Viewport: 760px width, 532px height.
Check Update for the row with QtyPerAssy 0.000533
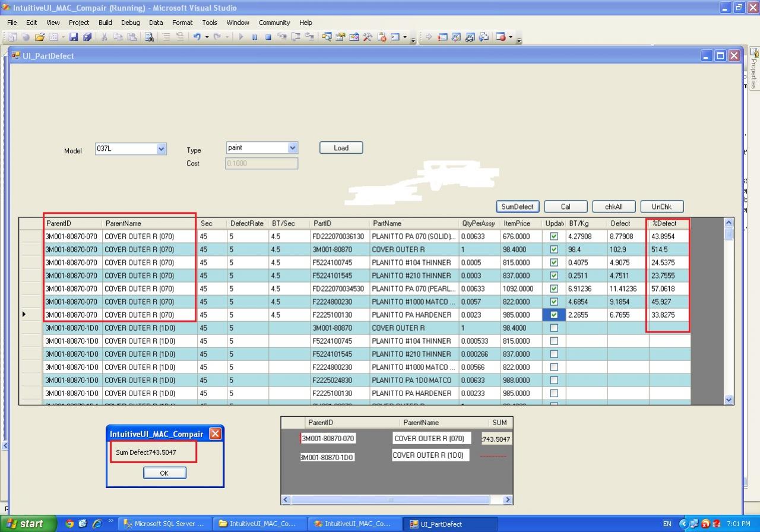pyautogui.click(x=554, y=341)
